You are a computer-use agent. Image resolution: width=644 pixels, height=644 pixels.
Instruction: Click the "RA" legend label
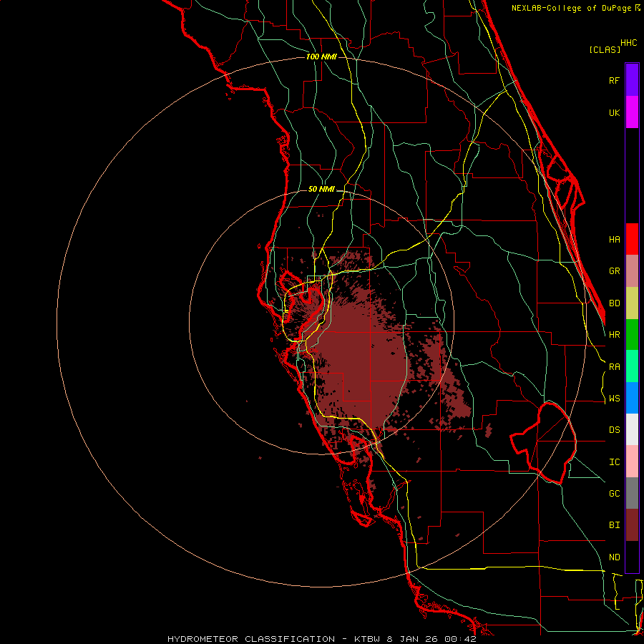click(614, 367)
